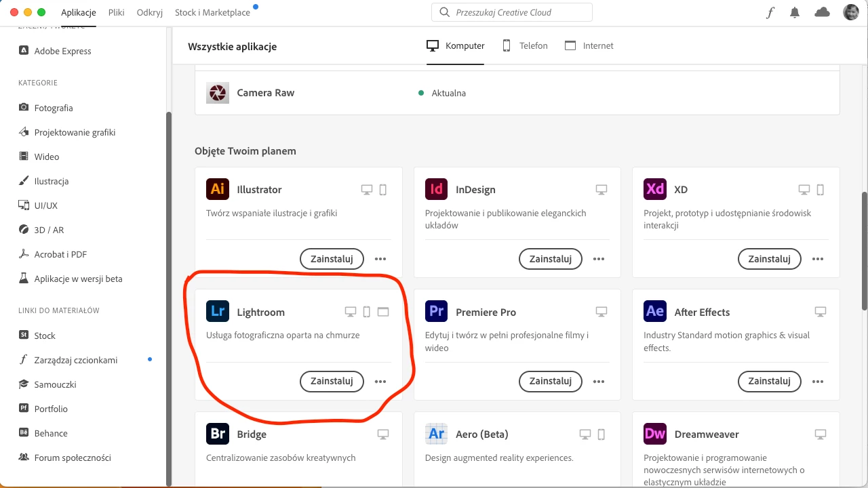Click the Lightroom Lr app icon
The height and width of the screenshot is (488, 868).
[218, 312]
